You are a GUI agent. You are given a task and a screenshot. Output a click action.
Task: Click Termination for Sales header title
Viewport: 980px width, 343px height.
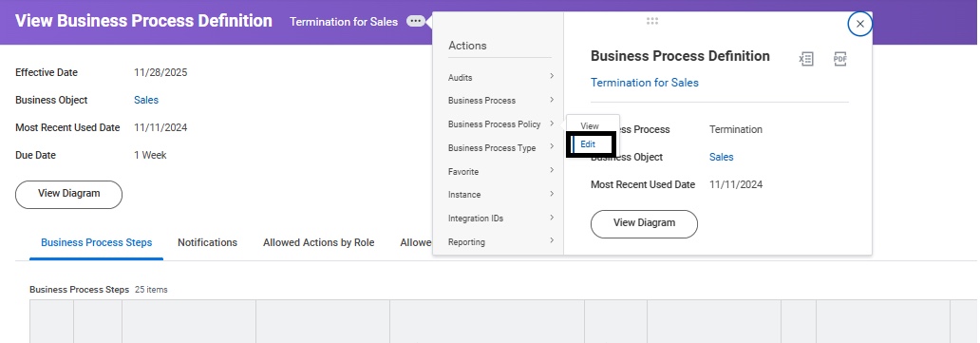click(x=344, y=22)
